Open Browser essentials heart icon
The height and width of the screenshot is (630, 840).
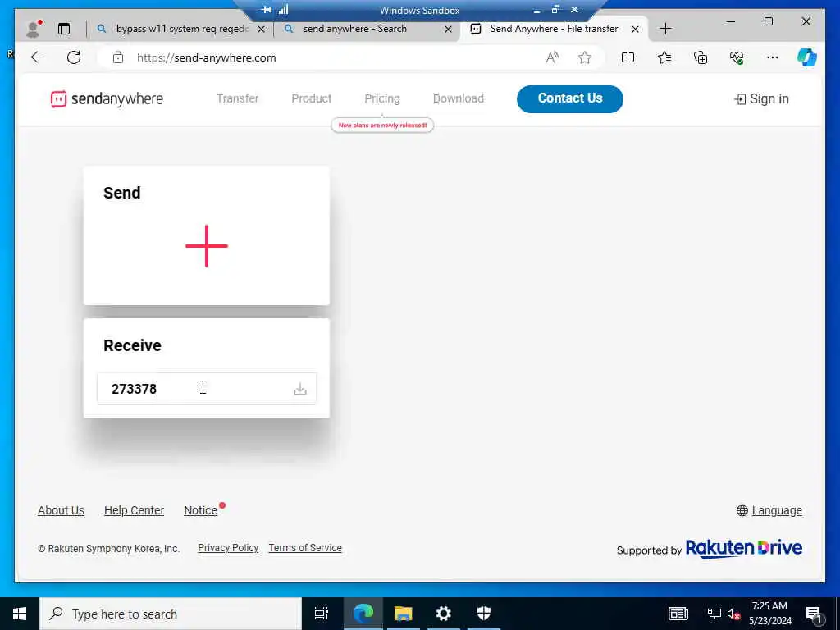(737, 57)
